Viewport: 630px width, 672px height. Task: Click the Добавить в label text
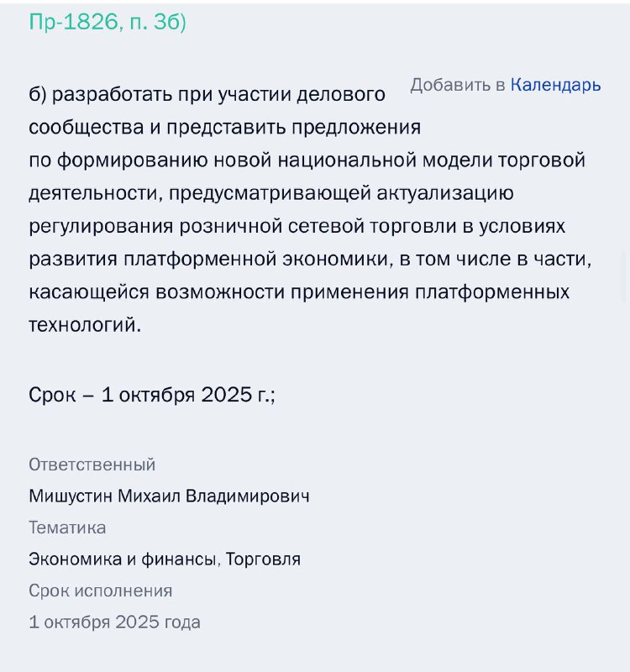[458, 86]
